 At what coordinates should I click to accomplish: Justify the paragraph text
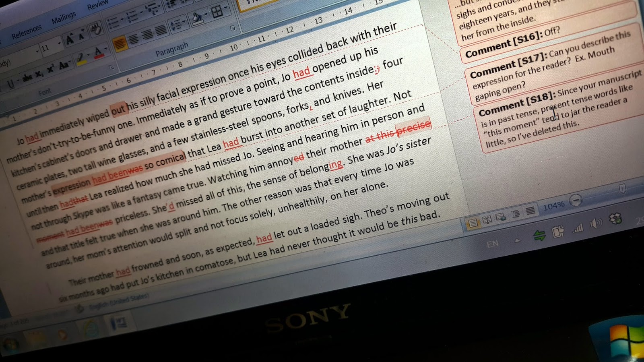coord(161,29)
